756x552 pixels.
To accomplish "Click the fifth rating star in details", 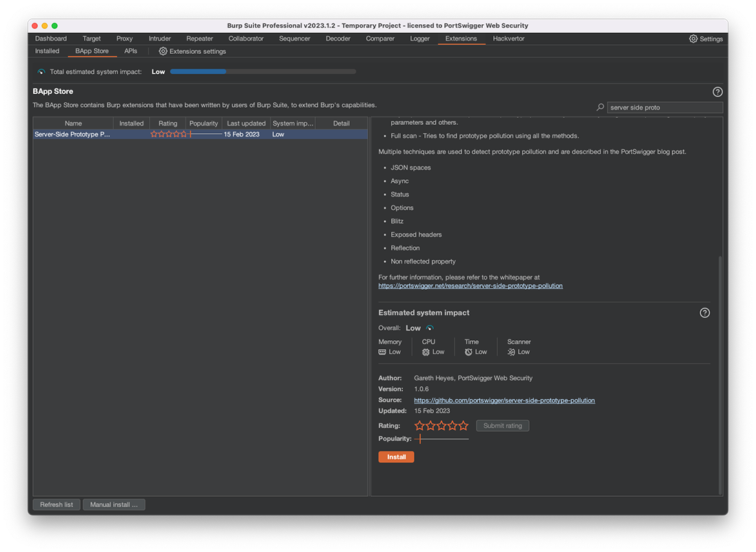I will coord(464,426).
